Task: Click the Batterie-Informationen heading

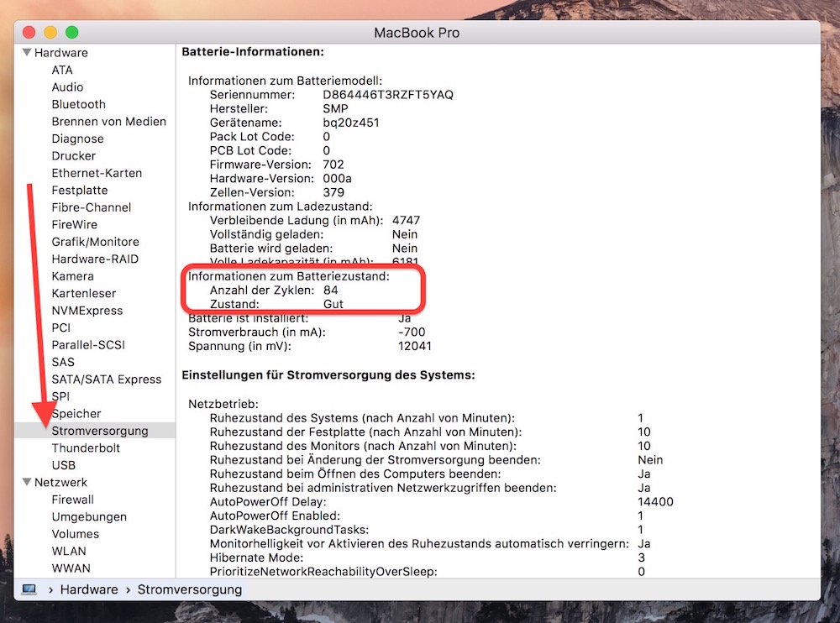Action: click(253, 52)
